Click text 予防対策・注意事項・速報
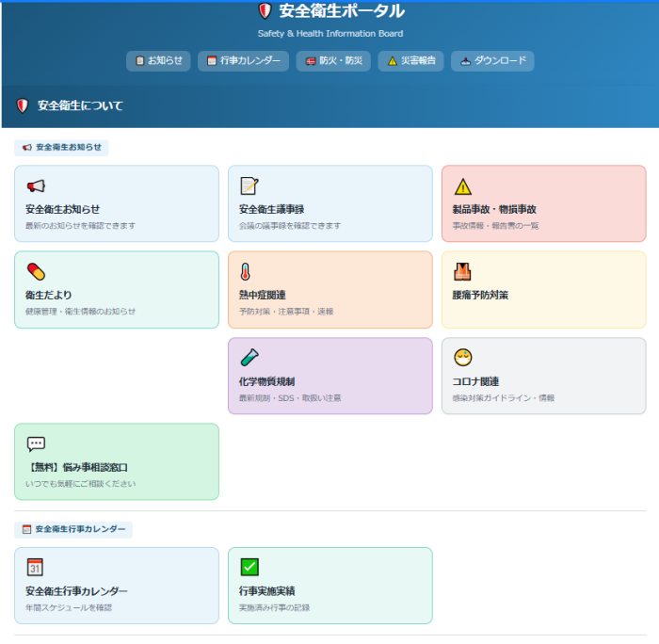Viewport: 659px width, 644px height. point(286,312)
